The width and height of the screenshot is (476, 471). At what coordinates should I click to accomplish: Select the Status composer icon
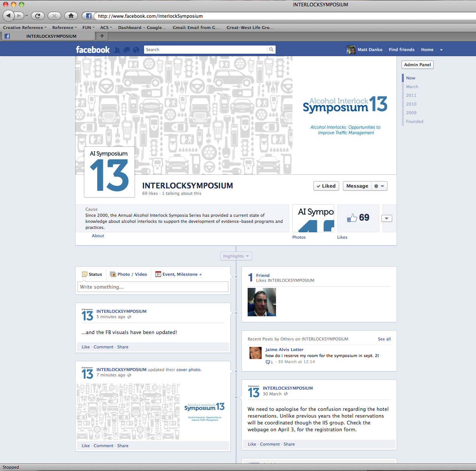[85, 274]
